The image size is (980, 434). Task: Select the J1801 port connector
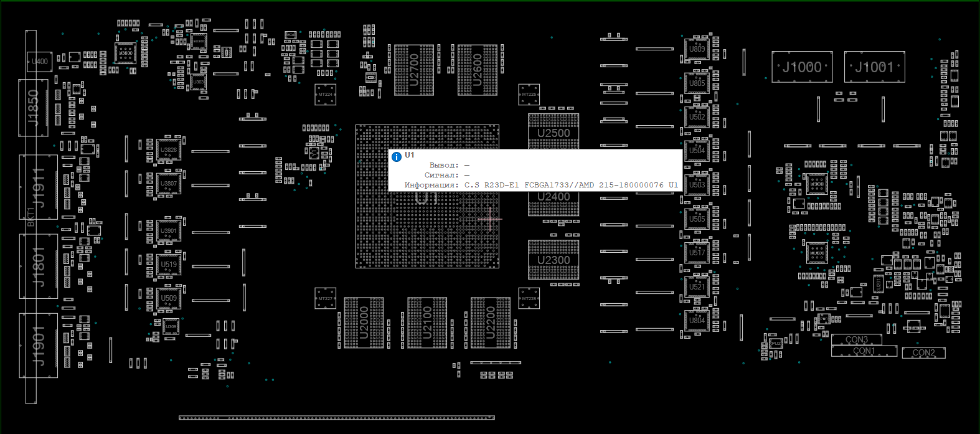point(39,267)
